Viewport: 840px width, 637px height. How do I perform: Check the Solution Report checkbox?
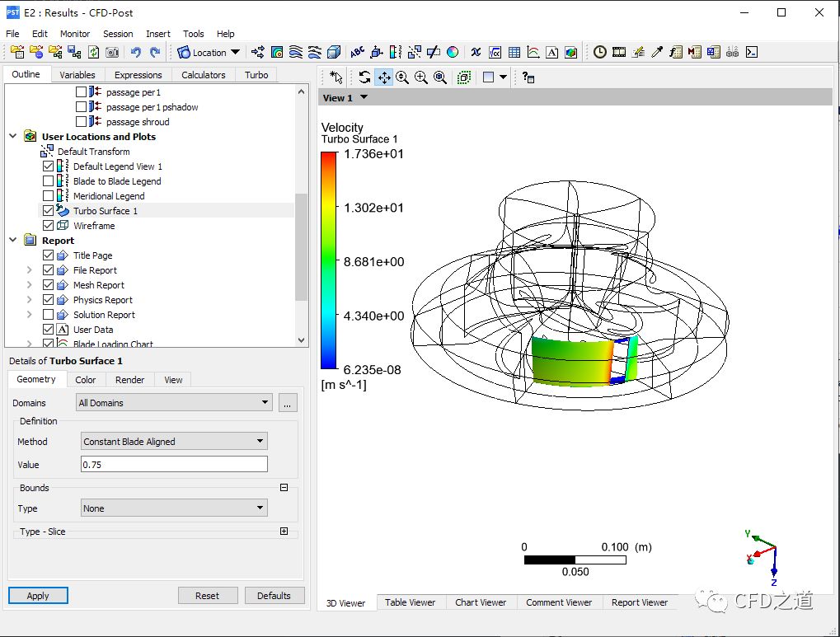coord(48,315)
